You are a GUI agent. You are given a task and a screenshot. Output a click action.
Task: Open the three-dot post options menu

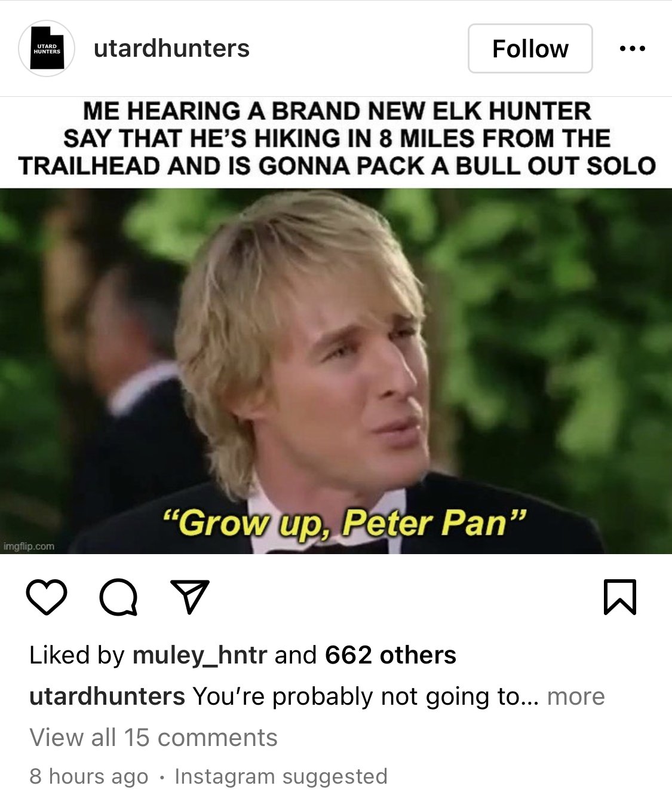633,48
